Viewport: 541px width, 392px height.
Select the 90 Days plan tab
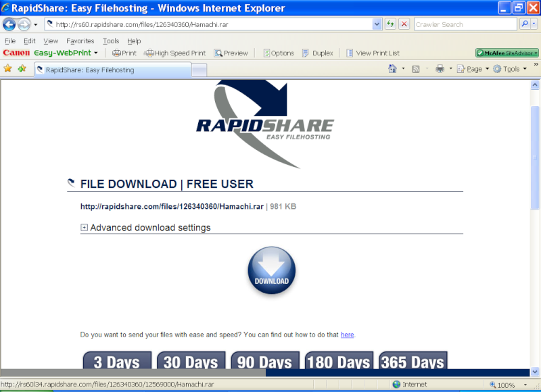265,360
